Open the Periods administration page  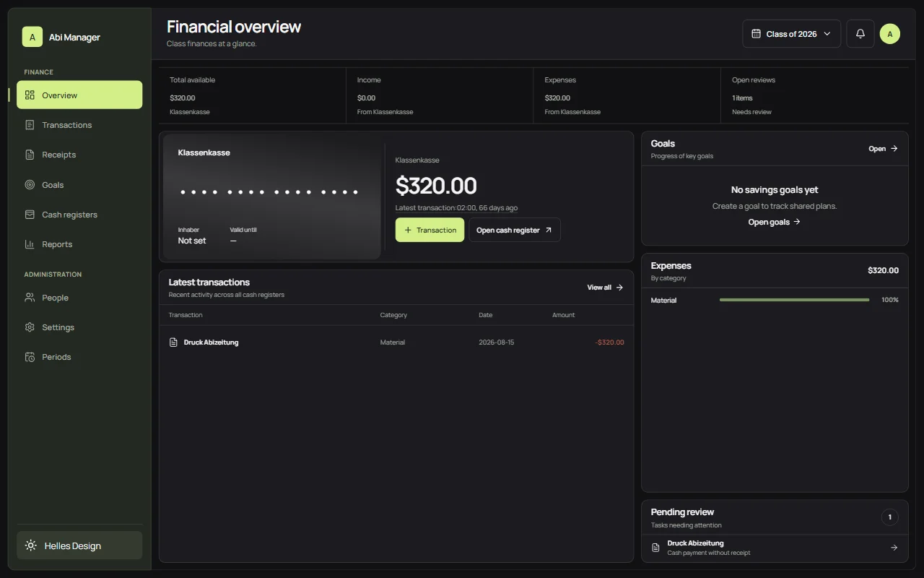pos(79,357)
